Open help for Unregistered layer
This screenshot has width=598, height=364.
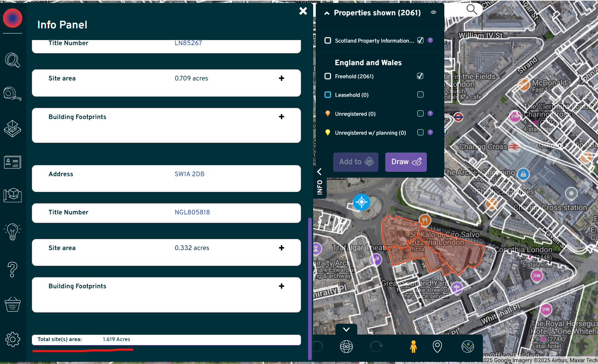[430, 114]
